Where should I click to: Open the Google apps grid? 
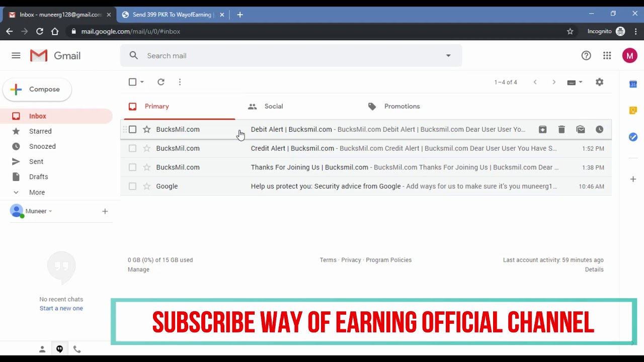[607, 56]
